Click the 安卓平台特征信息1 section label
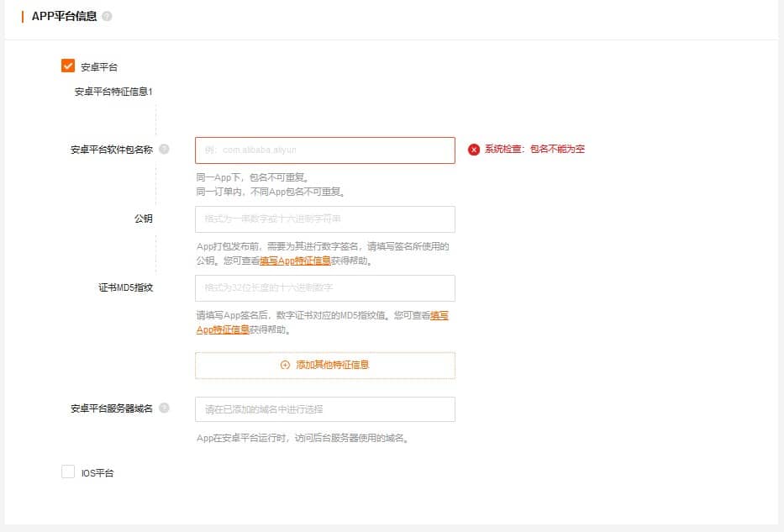This screenshot has width=784, height=532. 113,92
